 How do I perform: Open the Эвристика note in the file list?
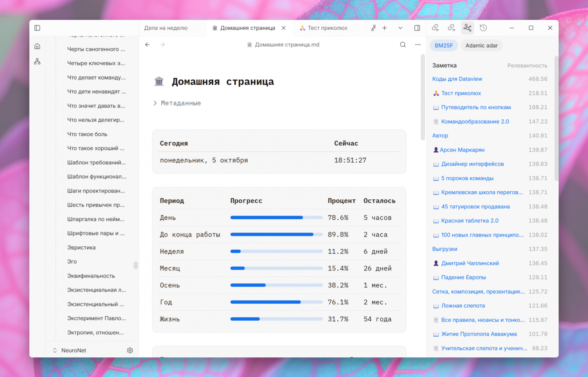(x=81, y=247)
